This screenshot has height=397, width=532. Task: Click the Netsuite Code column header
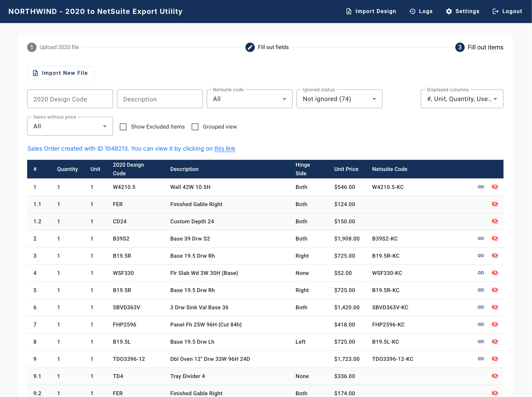pos(389,169)
